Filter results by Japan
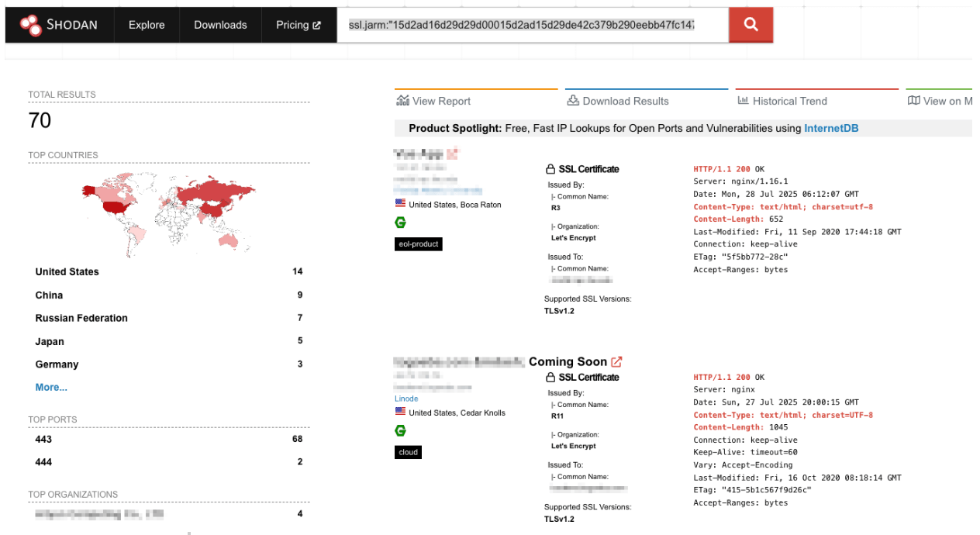The height and width of the screenshot is (535, 980). point(50,341)
